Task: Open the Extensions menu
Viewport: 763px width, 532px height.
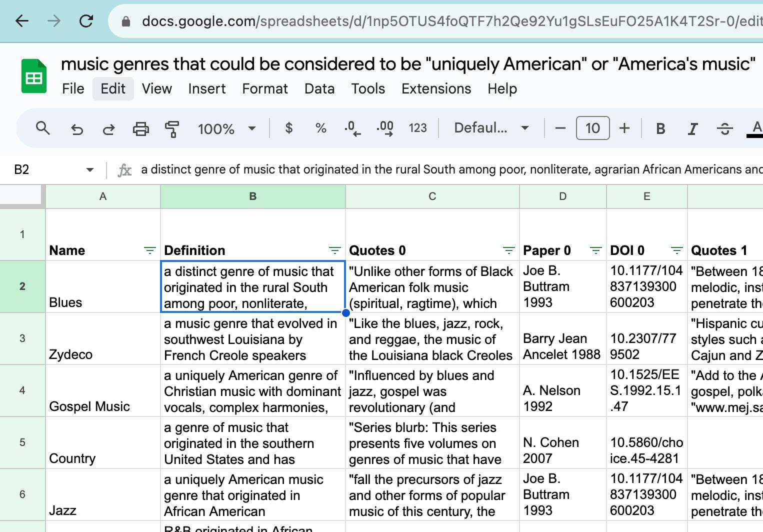Action: click(436, 88)
